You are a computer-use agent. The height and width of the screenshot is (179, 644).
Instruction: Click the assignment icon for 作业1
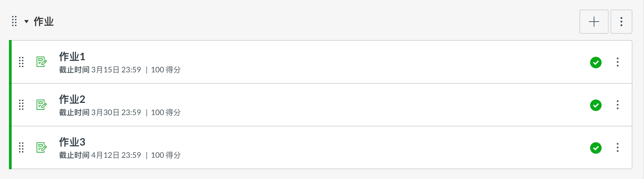(42, 62)
